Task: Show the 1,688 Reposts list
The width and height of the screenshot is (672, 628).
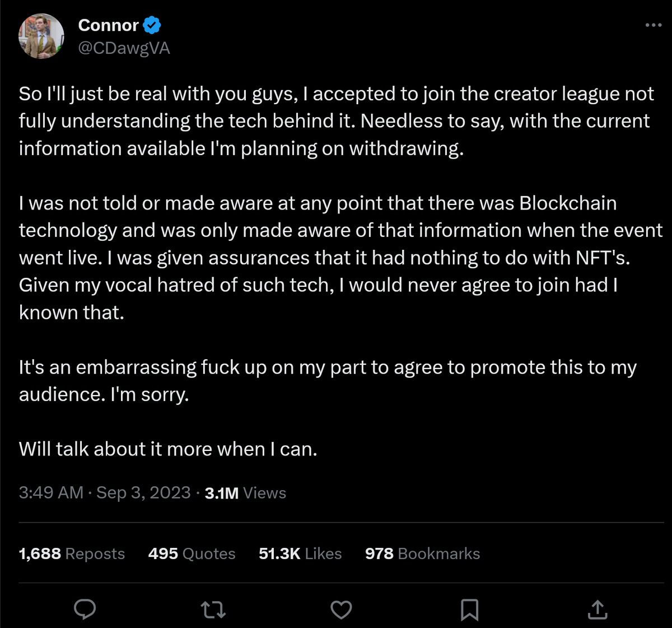Action: pos(72,553)
